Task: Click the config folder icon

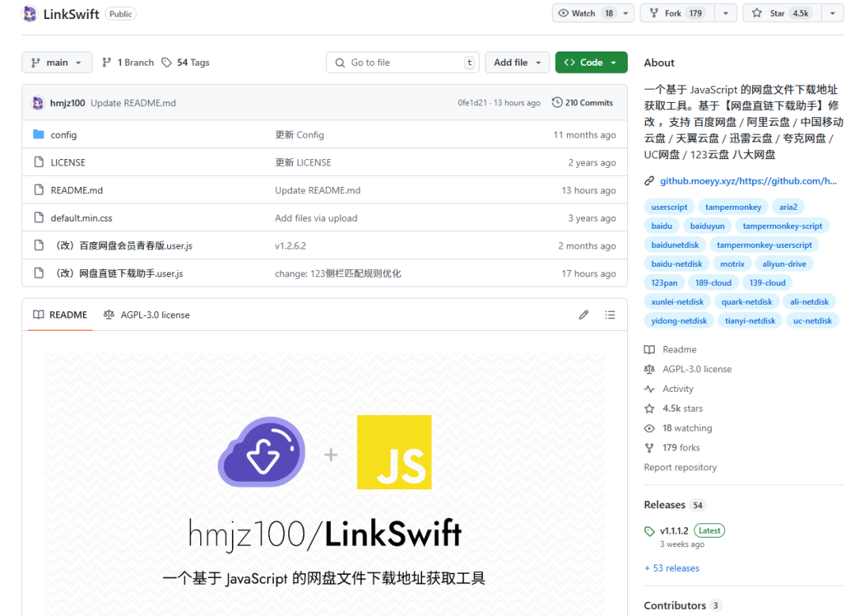Action: pyautogui.click(x=38, y=135)
